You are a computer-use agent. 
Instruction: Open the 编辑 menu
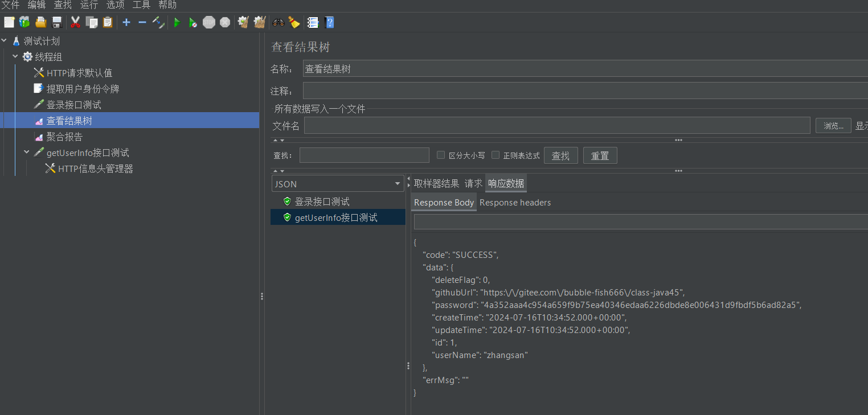pos(36,5)
